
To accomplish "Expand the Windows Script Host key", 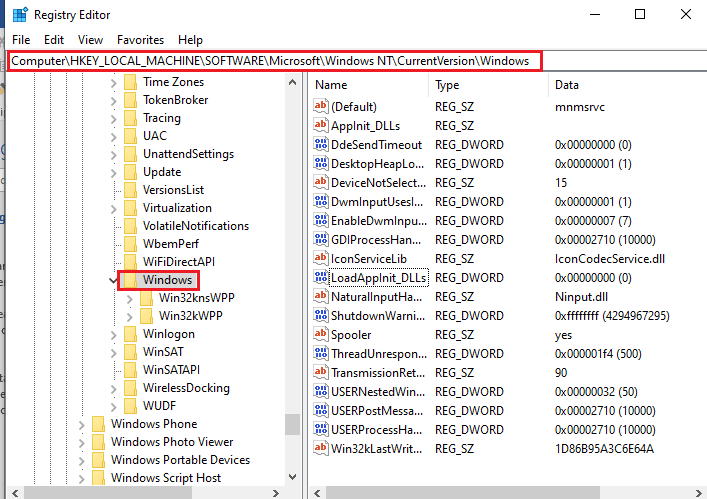I will [x=82, y=479].
